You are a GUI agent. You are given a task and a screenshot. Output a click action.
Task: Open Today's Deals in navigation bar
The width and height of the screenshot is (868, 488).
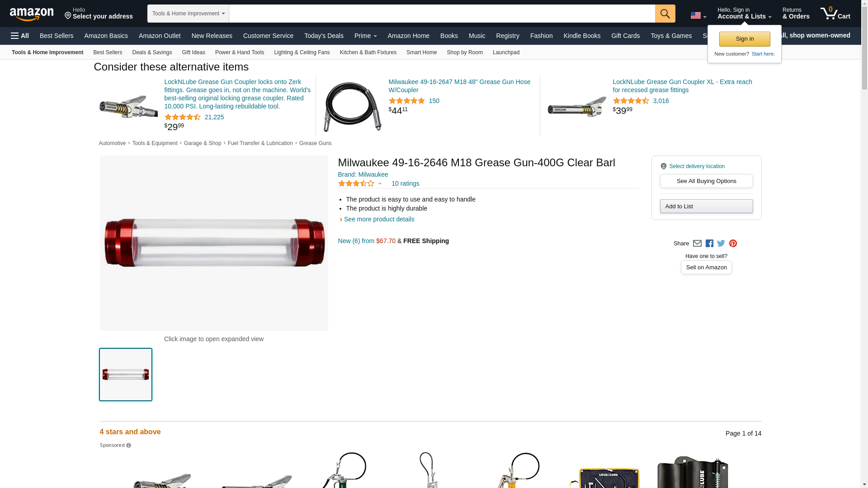click(x=324, y=36)
